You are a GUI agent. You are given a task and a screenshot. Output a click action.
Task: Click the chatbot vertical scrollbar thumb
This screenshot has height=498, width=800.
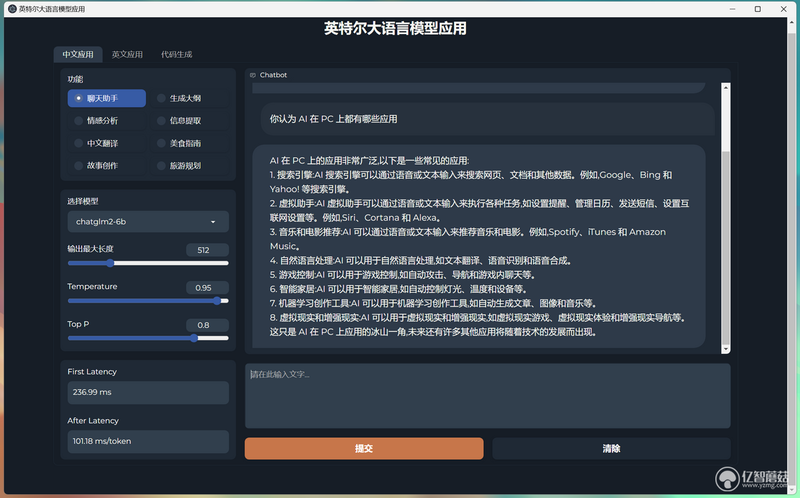(726, 247)
